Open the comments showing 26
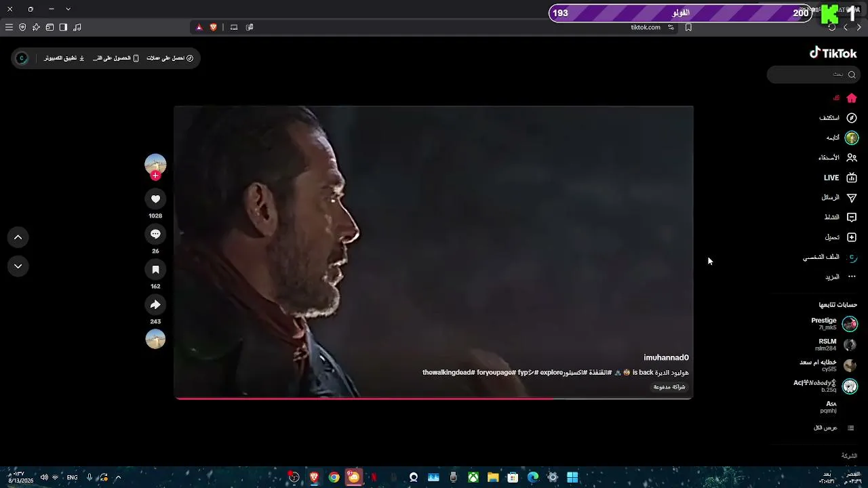The image size is (868, 488). coord(155,234)
